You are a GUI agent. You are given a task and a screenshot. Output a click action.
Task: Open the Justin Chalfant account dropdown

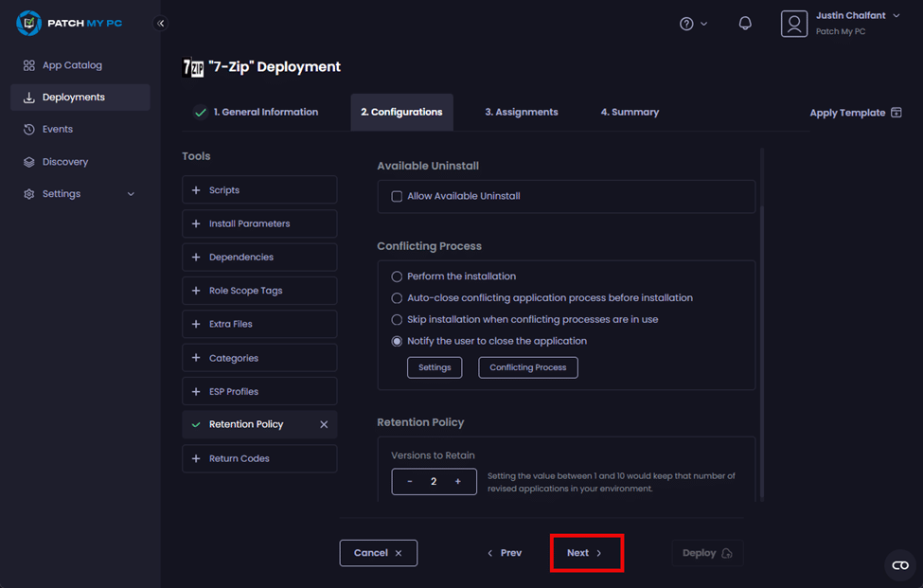tap(896, 16)
